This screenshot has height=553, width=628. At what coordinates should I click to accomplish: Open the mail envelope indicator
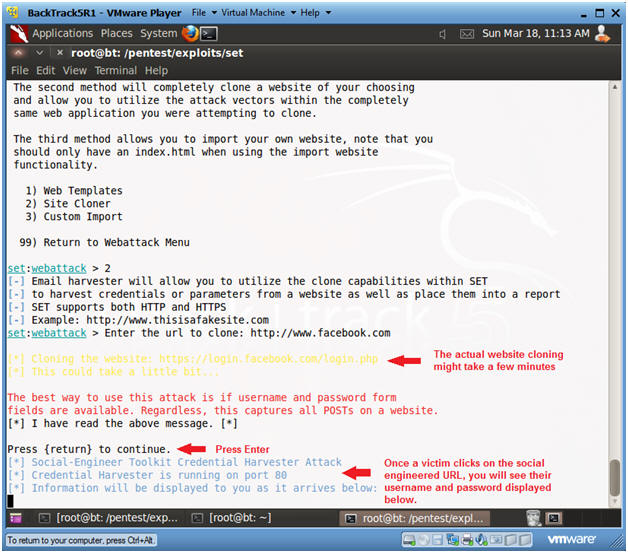[467, 34]
